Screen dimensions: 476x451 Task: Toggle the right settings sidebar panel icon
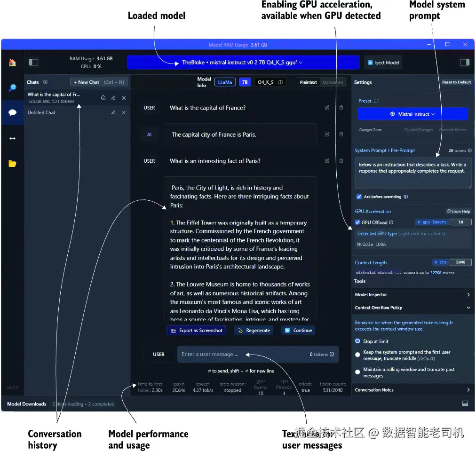465,63
